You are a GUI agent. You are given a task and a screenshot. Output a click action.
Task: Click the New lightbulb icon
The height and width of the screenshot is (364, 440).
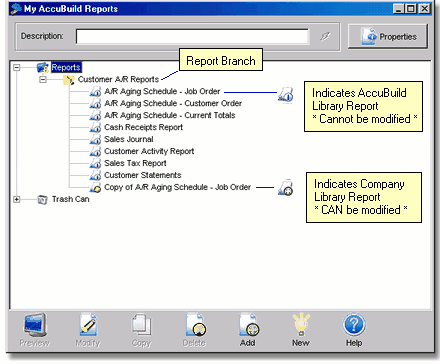[x=301, y=324]
